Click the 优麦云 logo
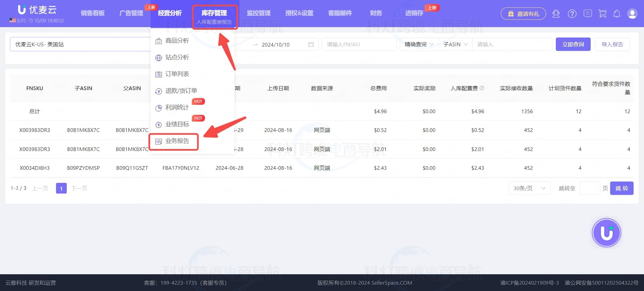Image resolution: width=644 pixels, height=291 pixels. click(x=37, y=10)
